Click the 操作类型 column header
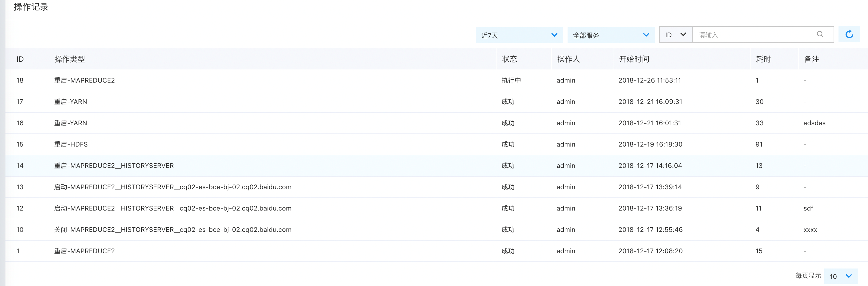Screen dimensions: 868x286 (70, 59)
